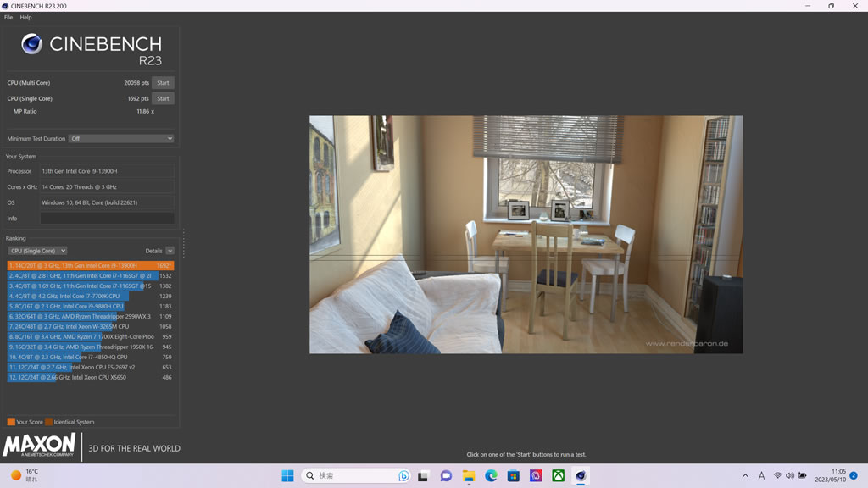Open the Windows Start menu icon
Image resolution: width=868 pixels, height=488 pixels.
coord(287,476)
